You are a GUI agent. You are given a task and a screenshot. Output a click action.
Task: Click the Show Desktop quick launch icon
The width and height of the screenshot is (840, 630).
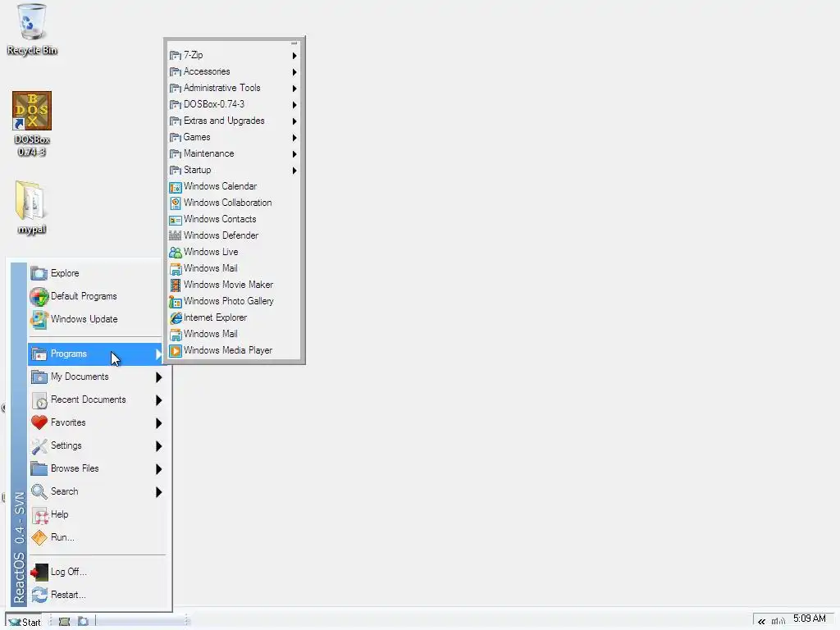click(x=64, y=622)
